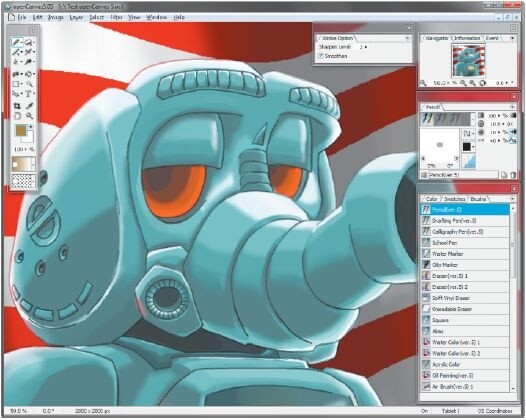Viewport: 526px width, 420px height.
Task: Toggle pen pressure for brush density in Pencil panel
Action: pos(513,115)
